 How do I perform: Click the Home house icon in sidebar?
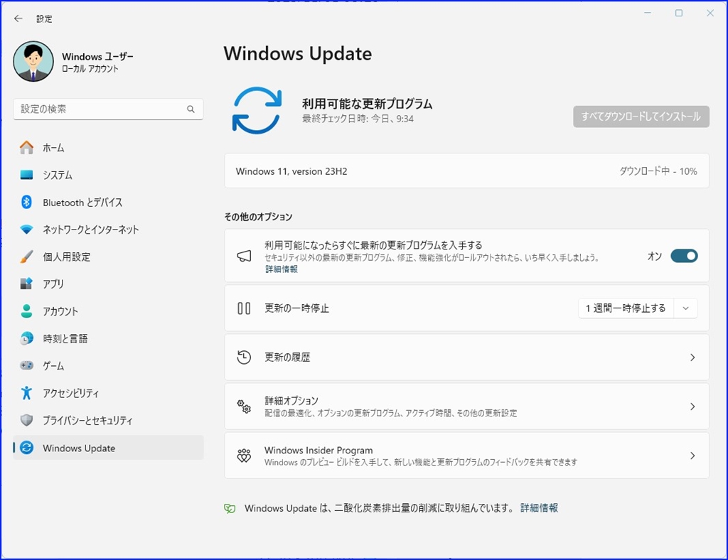26,148
